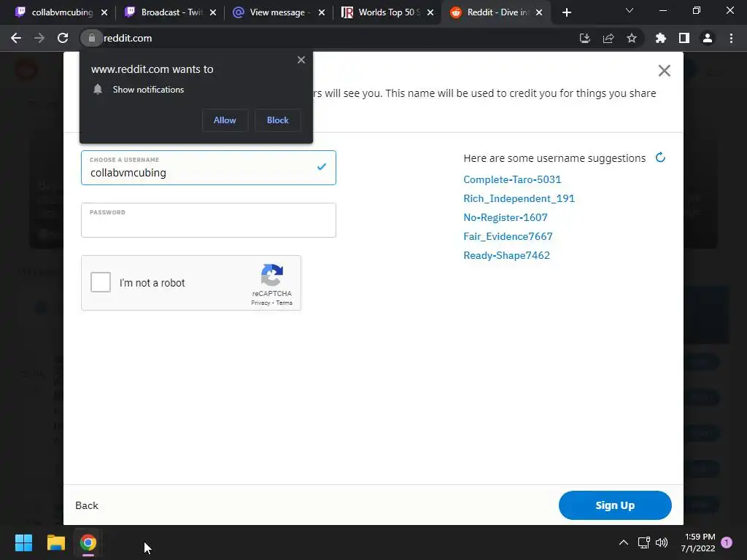Open the Extensions puzzle icon

click(661, 38)
